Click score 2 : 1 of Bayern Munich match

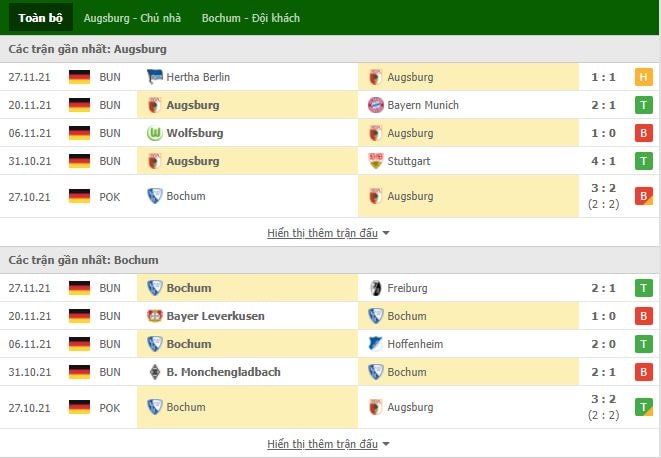click(x=603, y=105)
